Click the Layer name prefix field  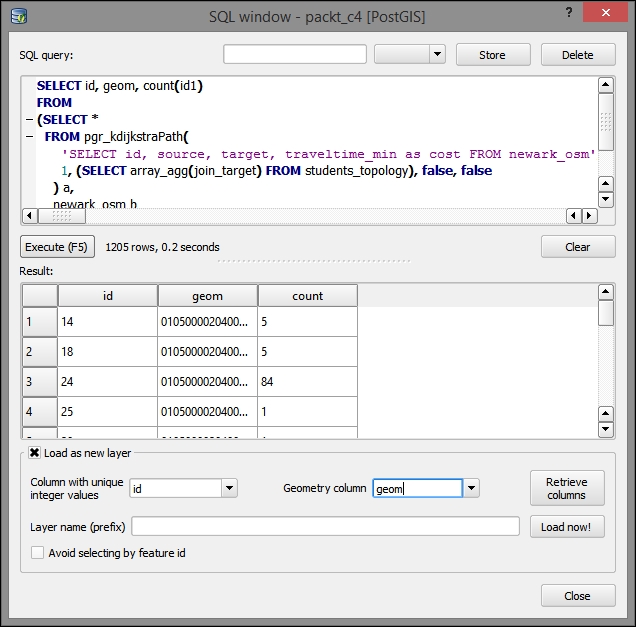coord(325,527)
